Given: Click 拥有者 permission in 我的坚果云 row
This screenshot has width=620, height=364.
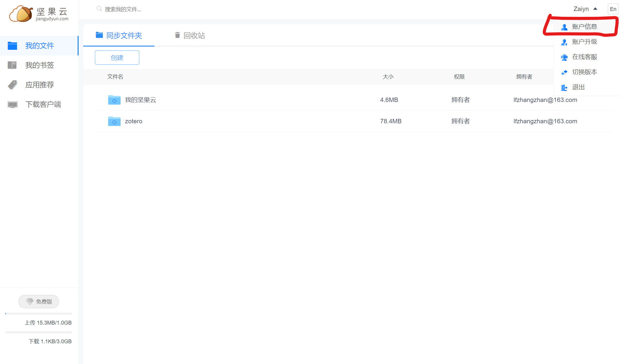Looking at the screenshot, I should pyautogui.click(x=461, y=100).
